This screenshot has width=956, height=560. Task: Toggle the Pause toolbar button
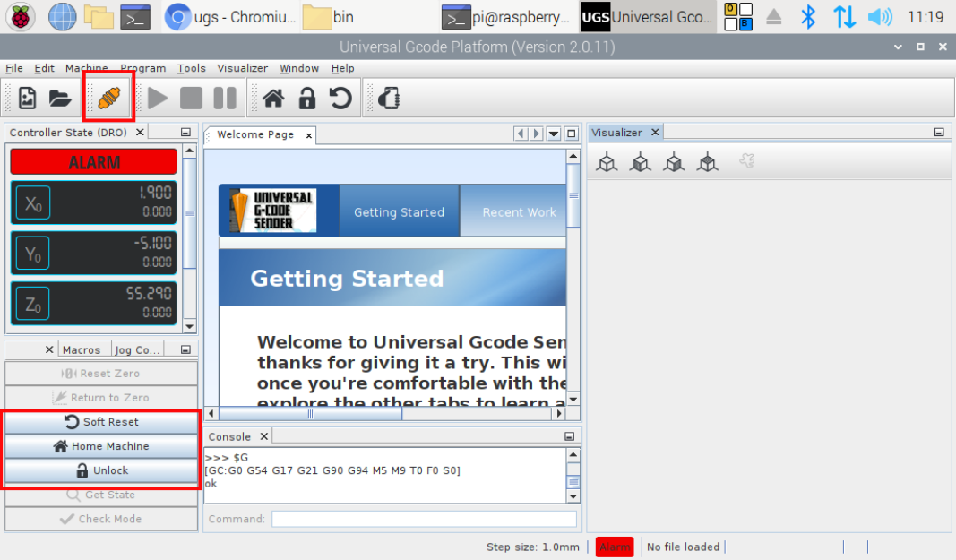click(x=225, y=99)
